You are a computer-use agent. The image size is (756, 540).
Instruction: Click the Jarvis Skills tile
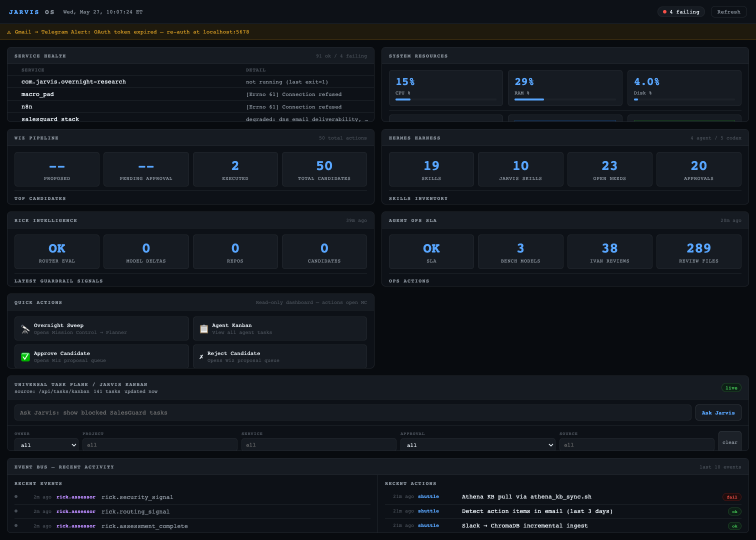520,169
